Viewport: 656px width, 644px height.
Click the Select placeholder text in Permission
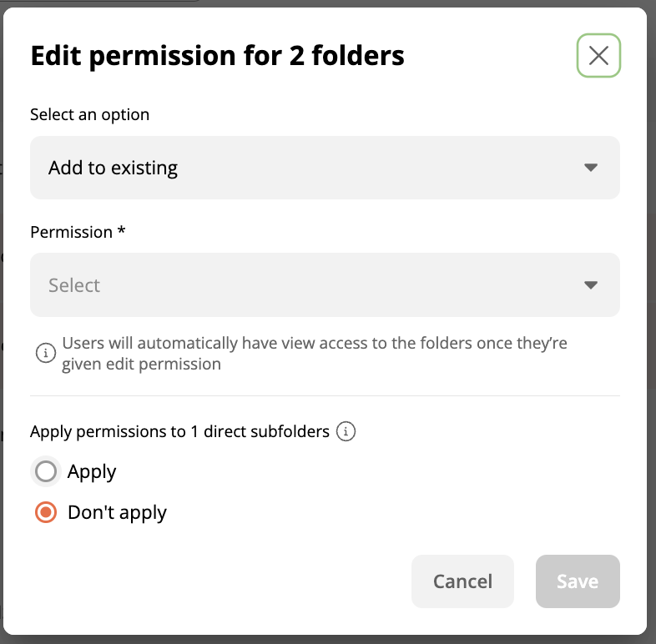pyautogui.click(x=74, y=285)
